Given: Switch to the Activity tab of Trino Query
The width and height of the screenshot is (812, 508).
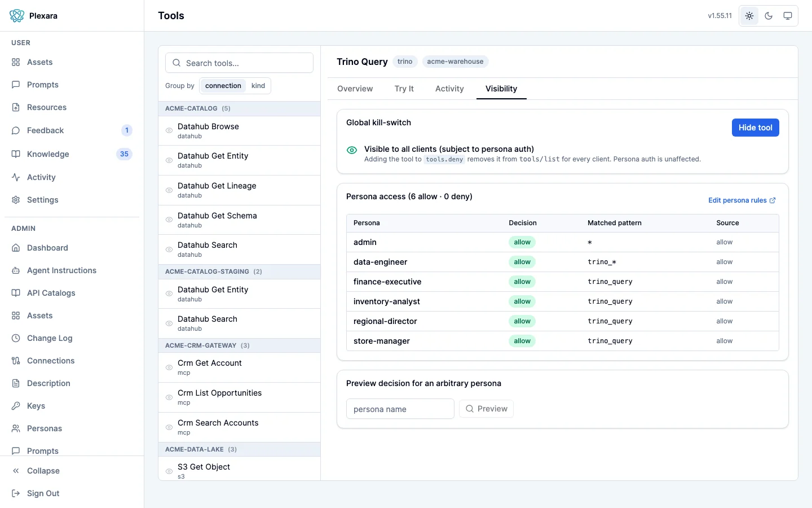Looking at the screenshot, I should point(449,89).
